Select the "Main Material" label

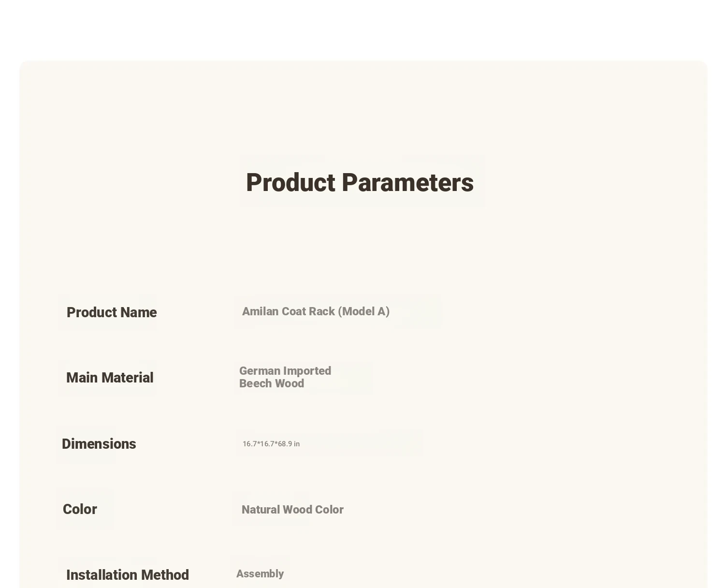coord(110,378)
